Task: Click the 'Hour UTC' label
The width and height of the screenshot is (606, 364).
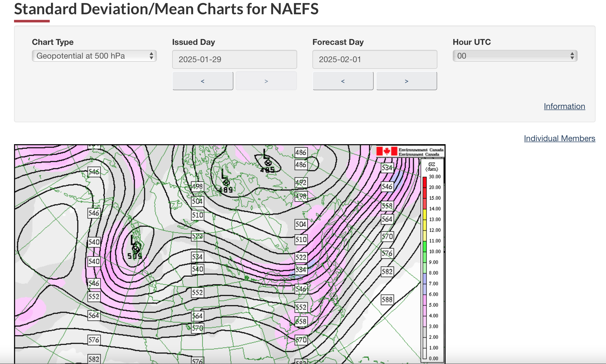Action: click(472, 42)
